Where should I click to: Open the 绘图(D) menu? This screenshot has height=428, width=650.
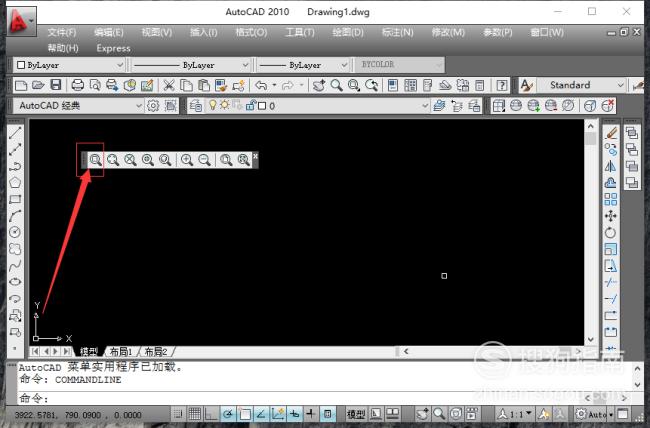[x=348, y=32]
